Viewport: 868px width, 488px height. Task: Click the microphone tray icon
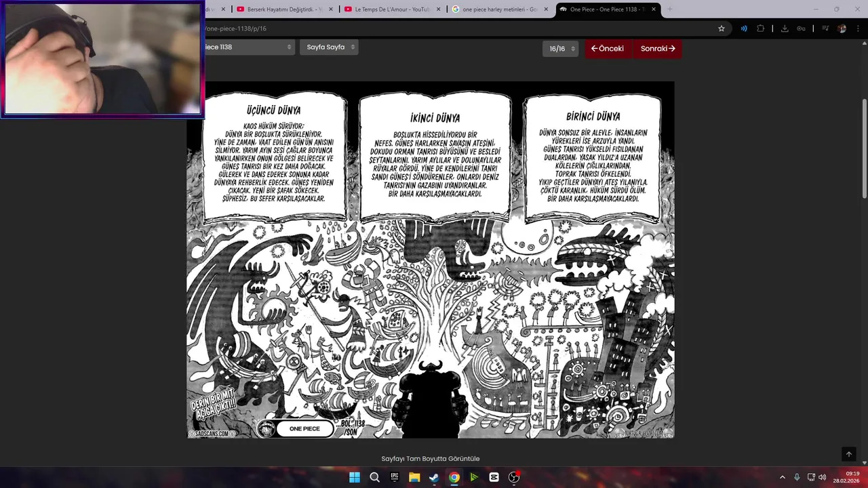(x=797, y=477)
